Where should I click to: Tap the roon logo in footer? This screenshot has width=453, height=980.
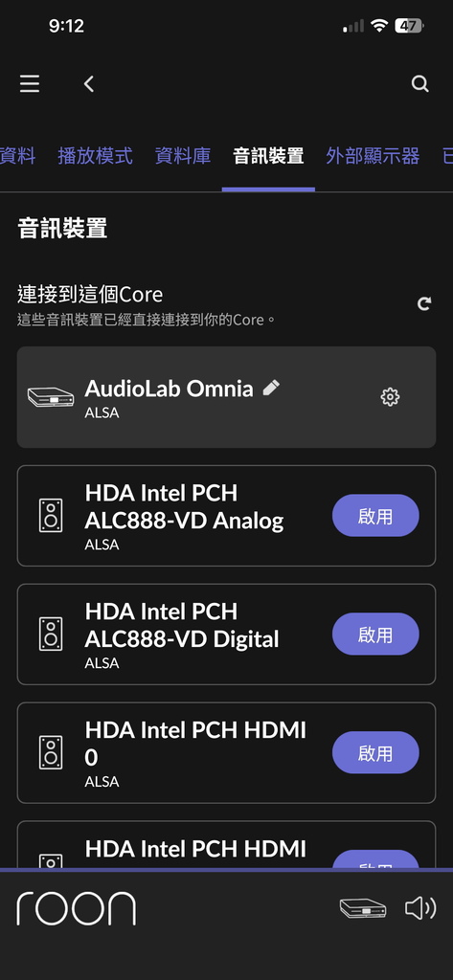tap(76, 908)
